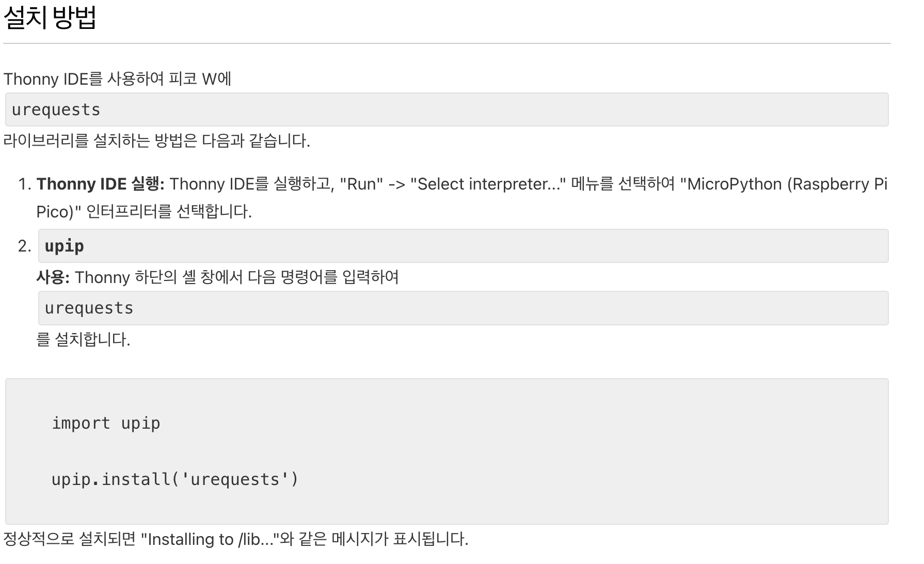
Task: Click the 설치 방법 heading
Action: (x=50, y=17)
